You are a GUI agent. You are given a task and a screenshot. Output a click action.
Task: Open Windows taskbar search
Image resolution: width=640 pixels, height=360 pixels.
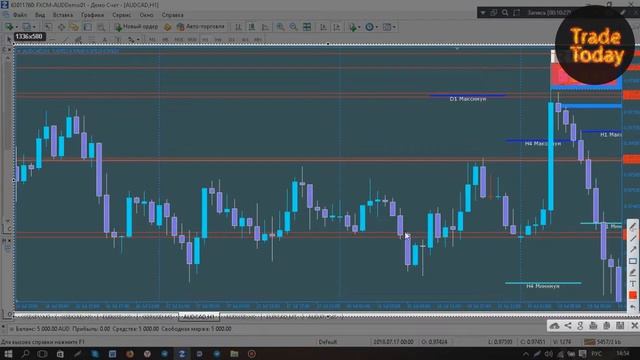(25, 354)
